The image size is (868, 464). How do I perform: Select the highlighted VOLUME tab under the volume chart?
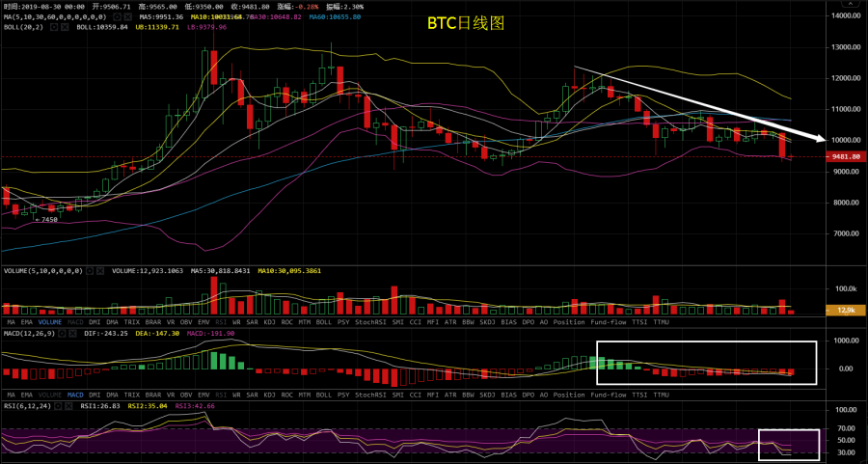50,321
